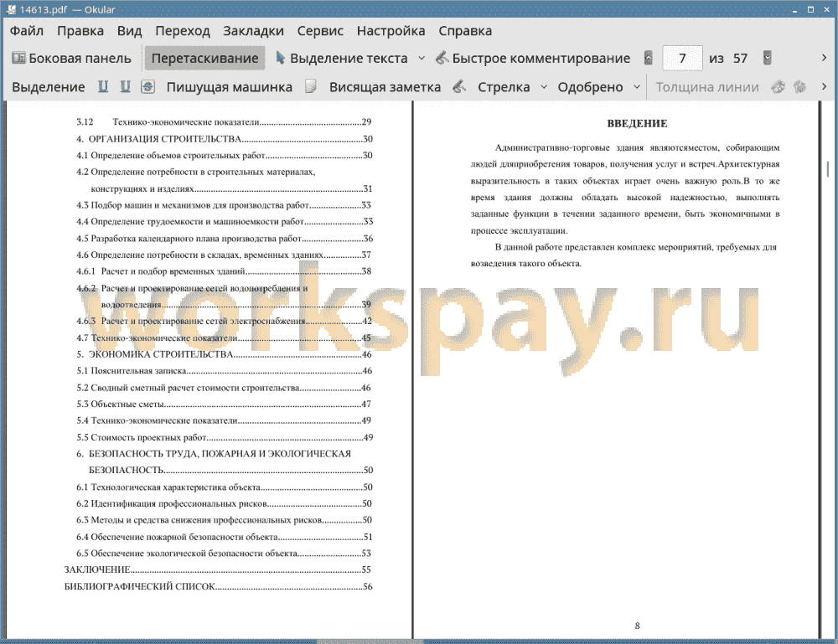
Task: Click contents line '5.1 Пояснительная записка'
Action: 225,371
